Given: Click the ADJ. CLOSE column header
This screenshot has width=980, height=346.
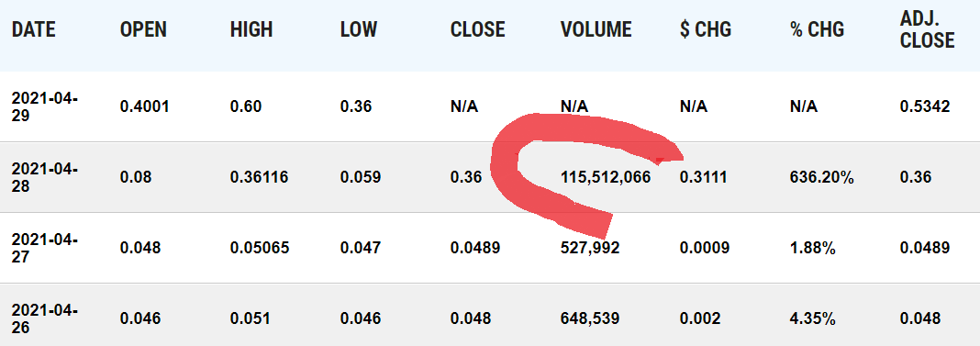Looking at the screenshot, I should coord(928,29).
